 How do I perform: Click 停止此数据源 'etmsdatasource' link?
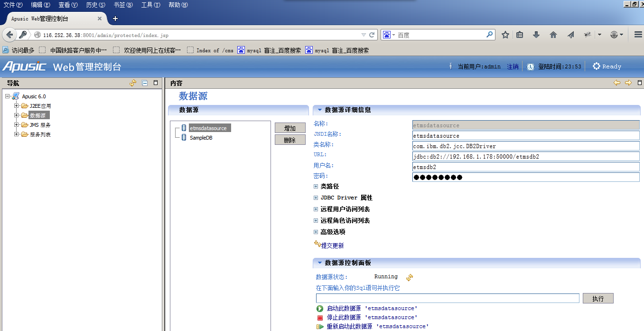pos(372,318)
